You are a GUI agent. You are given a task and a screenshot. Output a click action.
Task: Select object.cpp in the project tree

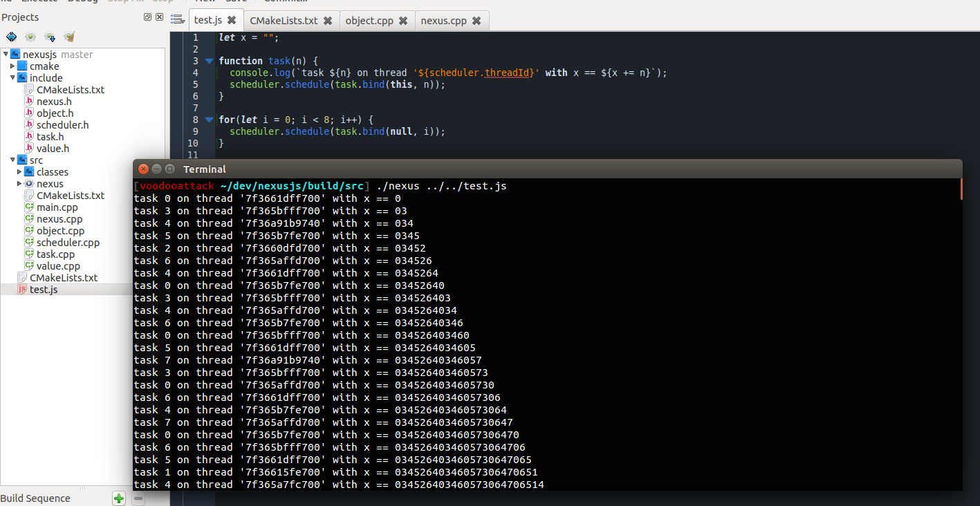(61, 231)
